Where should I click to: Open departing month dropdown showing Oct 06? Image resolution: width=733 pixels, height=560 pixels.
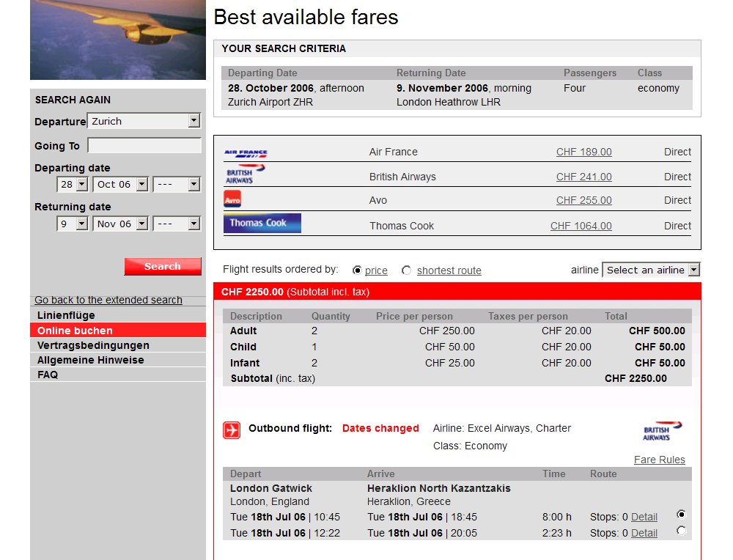click(121, 184)
